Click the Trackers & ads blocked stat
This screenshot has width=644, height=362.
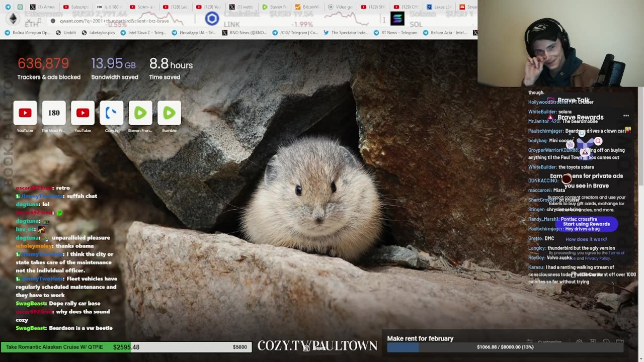tap(49, 68)
